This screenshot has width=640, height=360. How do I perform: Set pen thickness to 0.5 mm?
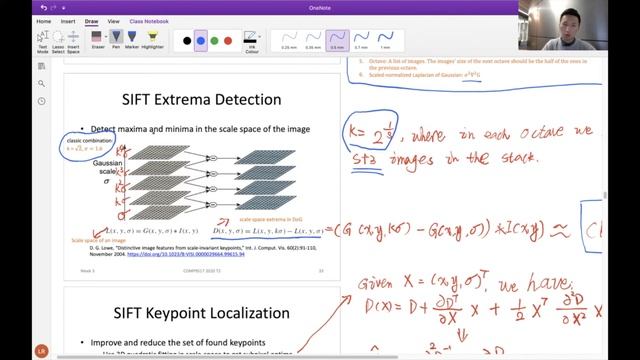(x=337, y=40)
